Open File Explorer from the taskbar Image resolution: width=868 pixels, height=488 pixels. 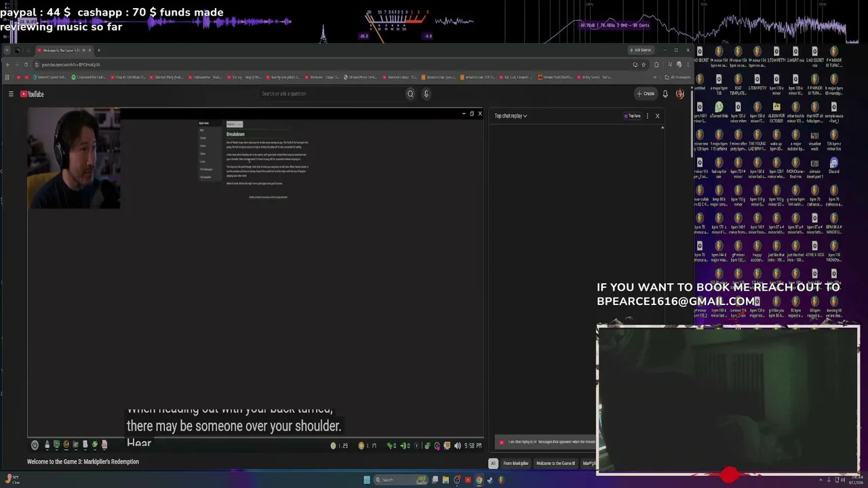coord(446,480)
